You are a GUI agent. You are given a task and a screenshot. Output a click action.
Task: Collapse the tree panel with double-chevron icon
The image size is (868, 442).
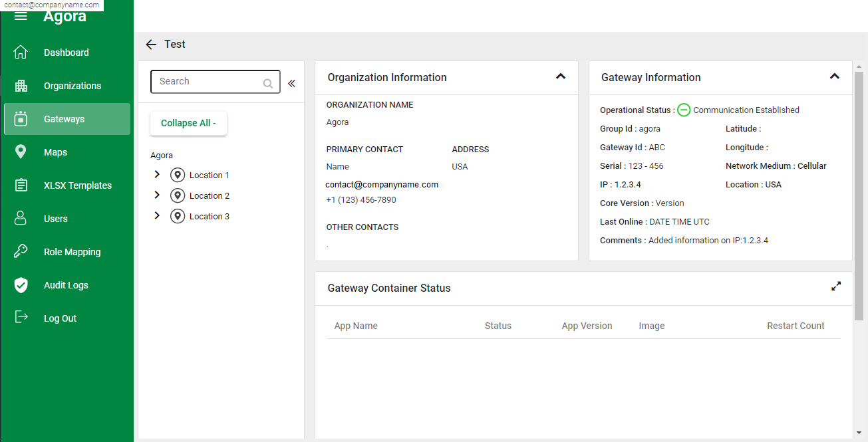click(291, 83)
